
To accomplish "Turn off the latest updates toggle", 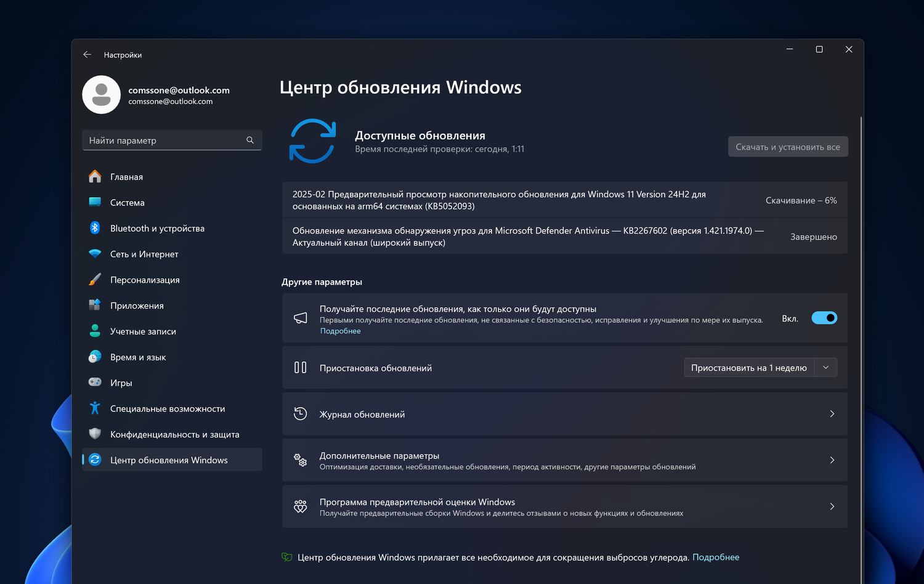I will (x=824, y=318).
